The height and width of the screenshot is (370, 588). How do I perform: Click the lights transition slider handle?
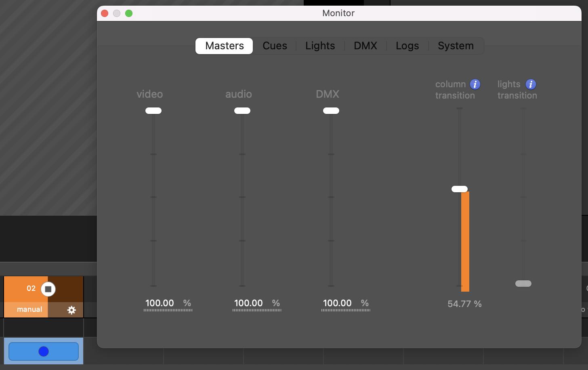pyautogui.click(x=523, y=284)
